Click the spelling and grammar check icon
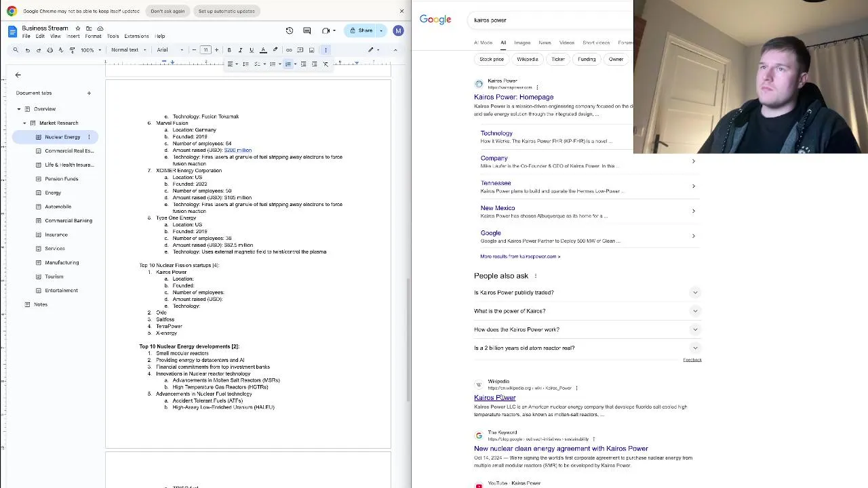Viewport: 868px width, 488px height. (x=60, y=50)
